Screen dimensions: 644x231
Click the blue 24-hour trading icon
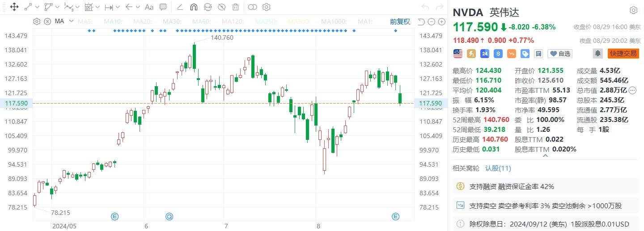(x=485, y=54)
